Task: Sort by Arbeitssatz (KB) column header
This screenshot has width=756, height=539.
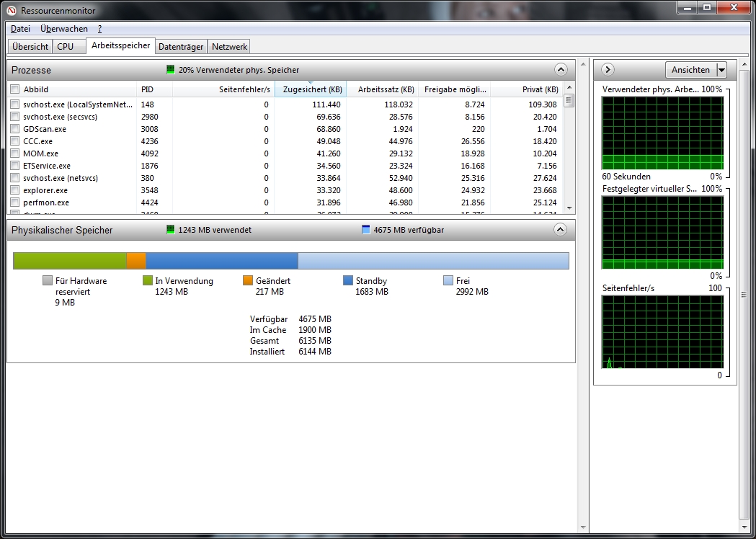Action: click(x=383, y=89)
